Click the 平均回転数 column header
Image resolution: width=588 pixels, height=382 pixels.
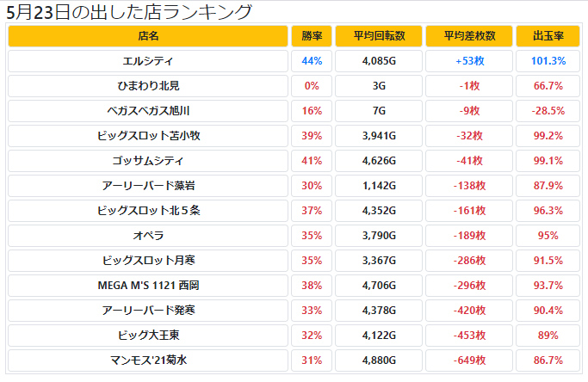(379, 36)
